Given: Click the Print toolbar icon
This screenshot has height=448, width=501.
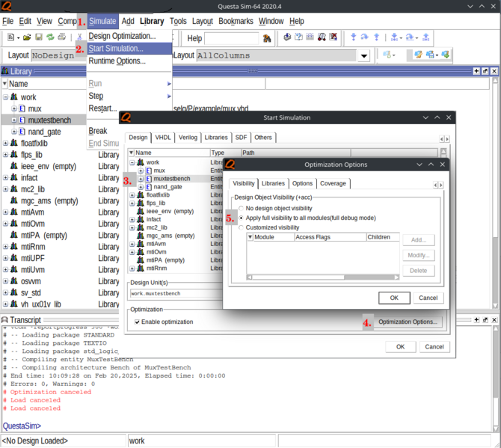Looking at the screenshot, I should [x=61, y=37].
